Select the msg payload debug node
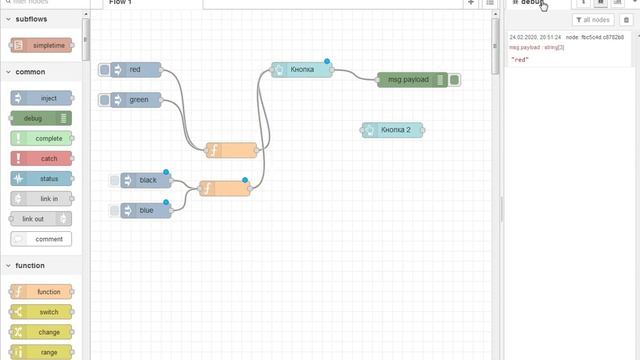This screenshot has height=360, width=640. coord(412,80)
